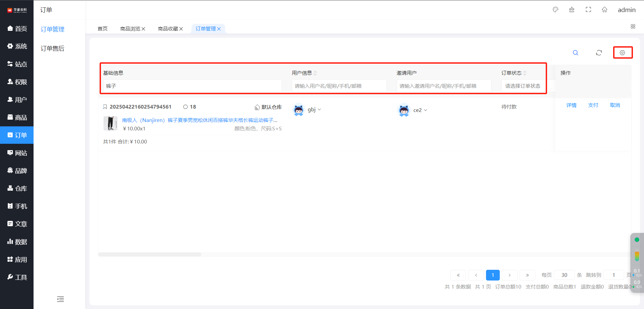Click the 详情 link for the order

click(x=571, y=105)
